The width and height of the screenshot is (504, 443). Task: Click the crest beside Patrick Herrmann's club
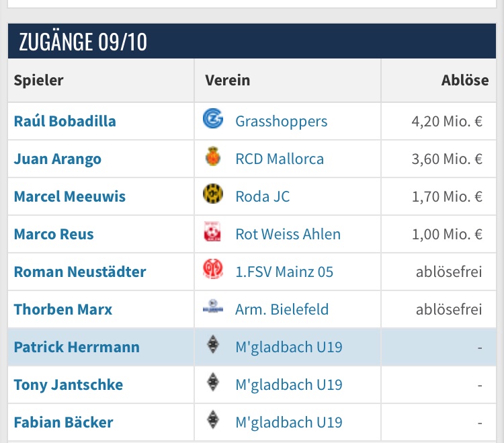212,347
